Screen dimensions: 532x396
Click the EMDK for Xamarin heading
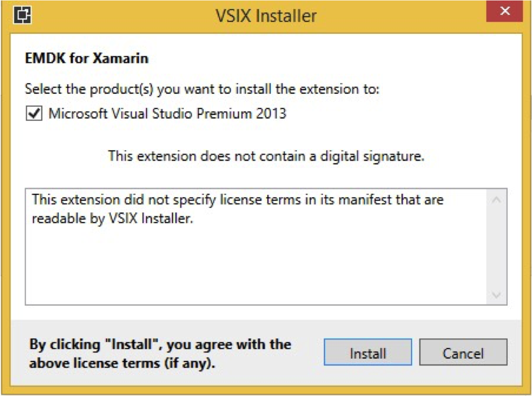click(x=87, y=58)
